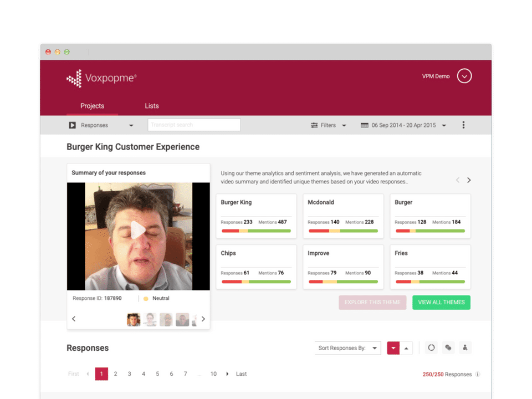Screen dimensions: 532x399
Task: Click the chat bubbles icon
Action: (448, 347)
